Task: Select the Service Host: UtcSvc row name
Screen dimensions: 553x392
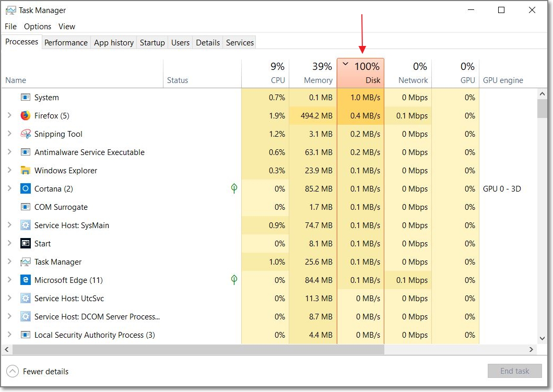Action: (69, 298)
